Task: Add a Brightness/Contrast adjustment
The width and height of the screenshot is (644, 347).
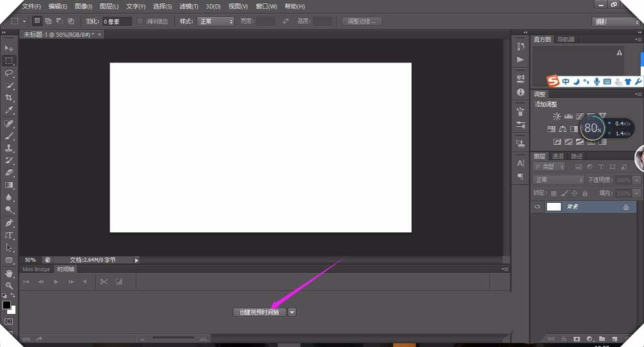Action: pyautogui.click(x=556, y=117)
